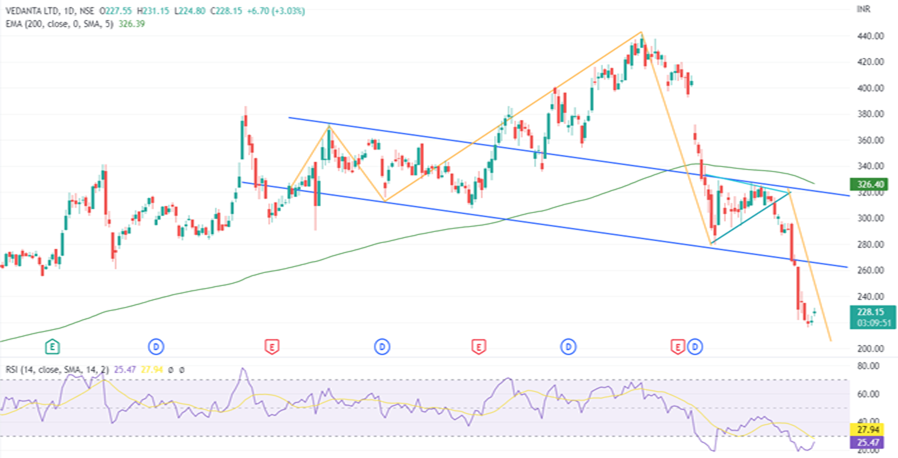This screenshot has width=898, height=458.
Task: Click the 80.00 level on RSI axis
Action: click(x=866, y=366)
